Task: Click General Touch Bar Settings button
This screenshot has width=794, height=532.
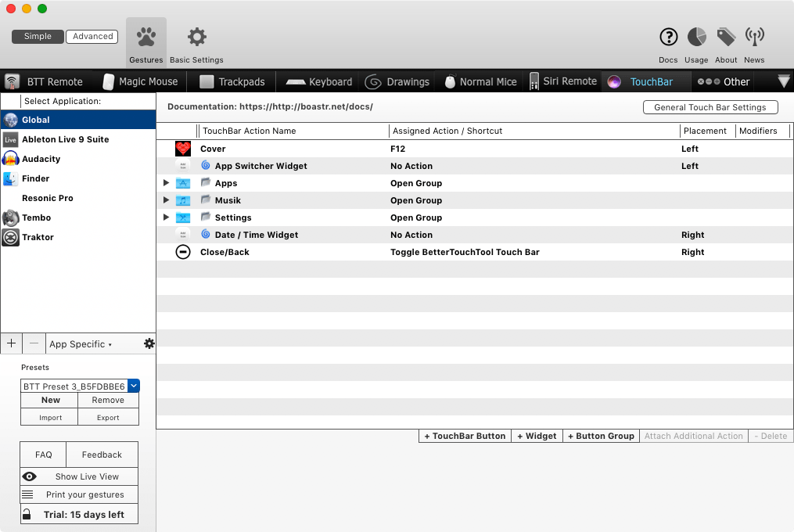Action: pos(710,107)
